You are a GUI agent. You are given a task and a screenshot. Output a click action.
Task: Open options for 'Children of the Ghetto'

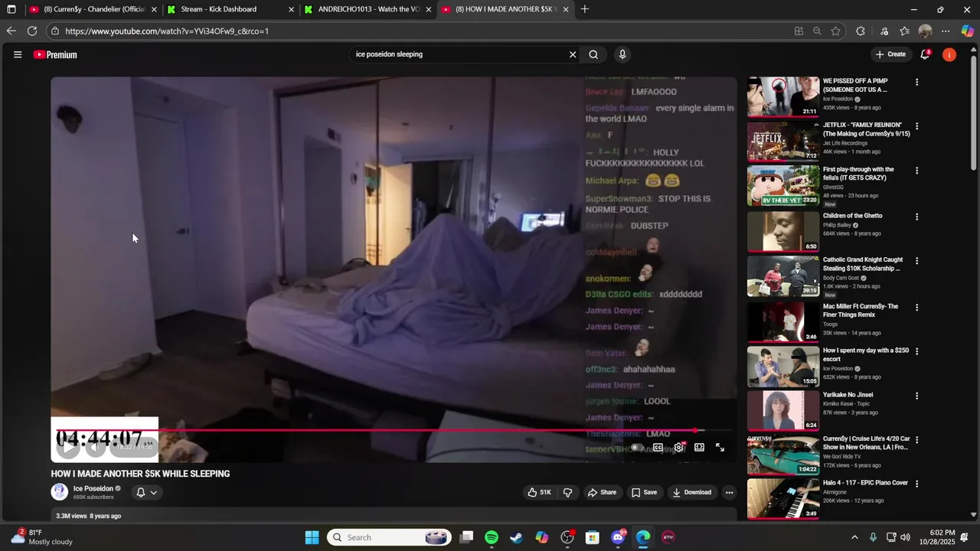[916, 217]
